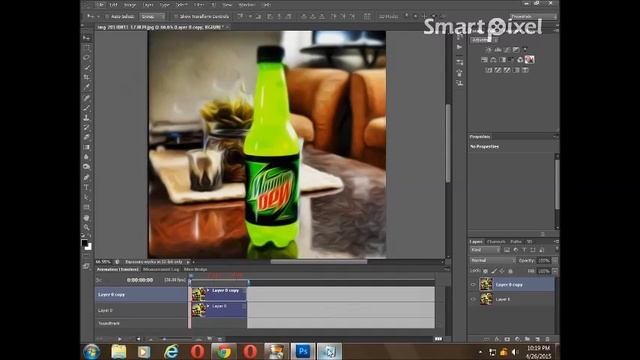640x360 pixels.
Task: Open the Fill slider arrow
Action: coord(555,271)
